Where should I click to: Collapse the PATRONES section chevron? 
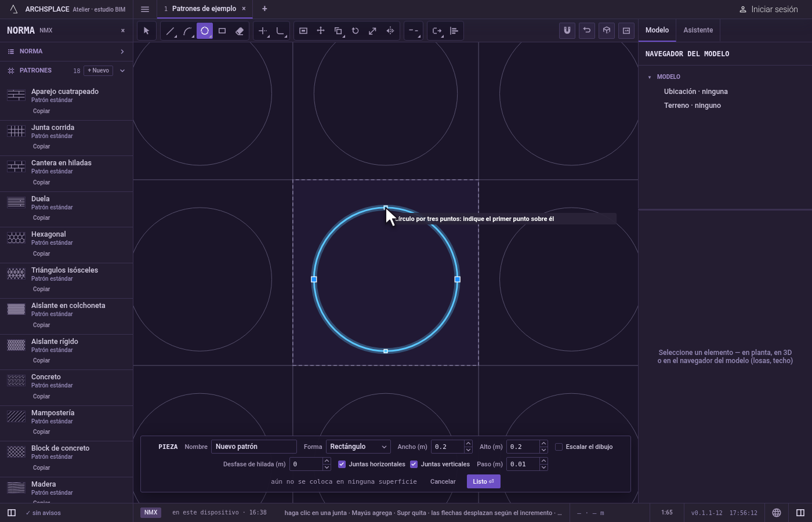pos(122,71)
